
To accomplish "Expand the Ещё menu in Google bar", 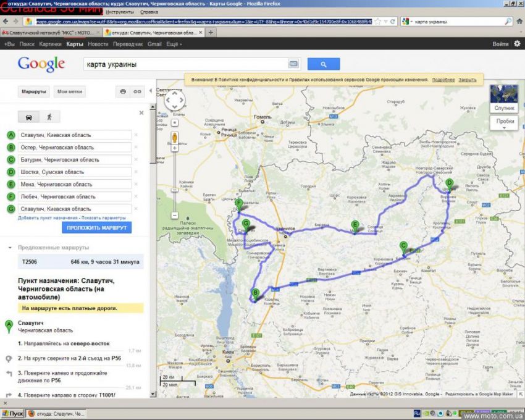I will (x=174, y=44).
